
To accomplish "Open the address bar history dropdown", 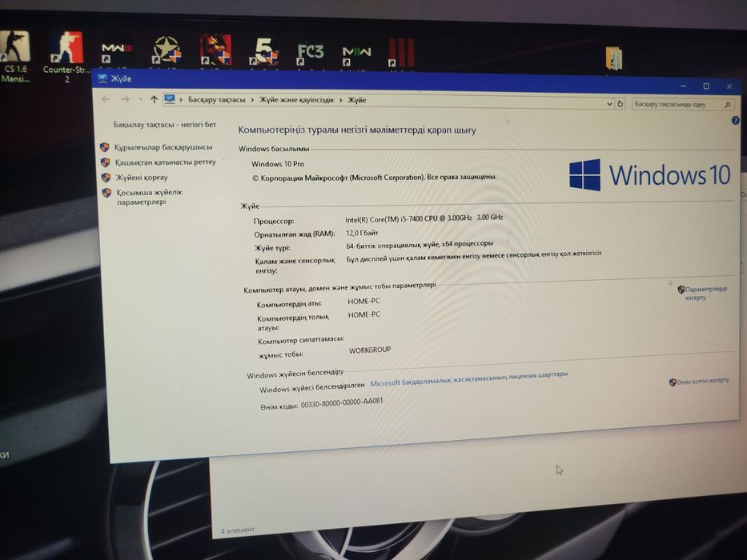I will click(x=609, y=103).
